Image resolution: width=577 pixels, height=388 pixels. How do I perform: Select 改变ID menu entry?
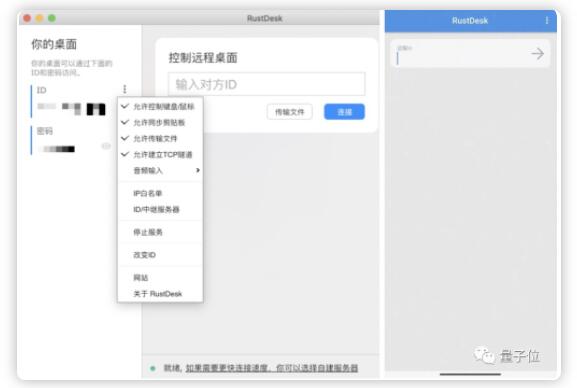[x=160, y=255]
